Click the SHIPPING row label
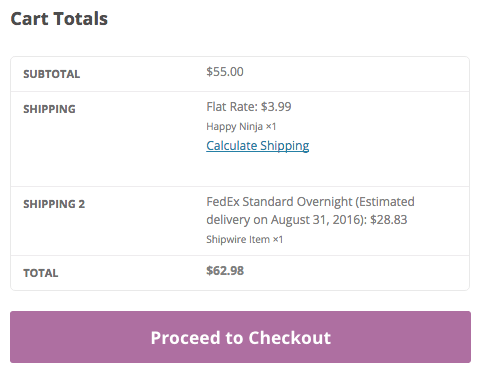The image size is (479, 372). click(49, 109)
